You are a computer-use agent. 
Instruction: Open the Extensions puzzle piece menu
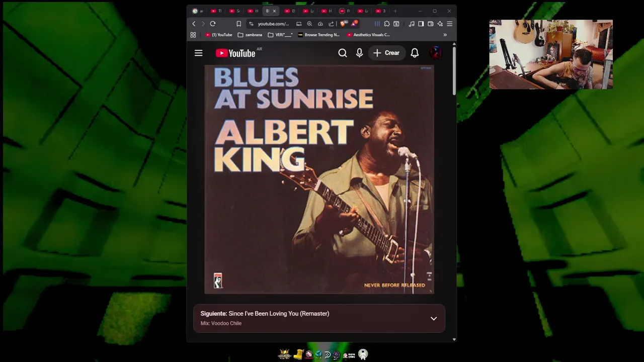tap(386, 24)
